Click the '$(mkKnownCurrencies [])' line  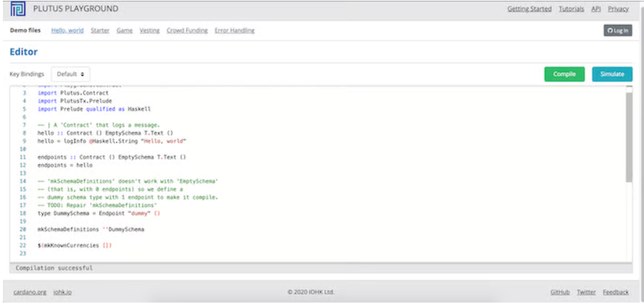point(74,245)
